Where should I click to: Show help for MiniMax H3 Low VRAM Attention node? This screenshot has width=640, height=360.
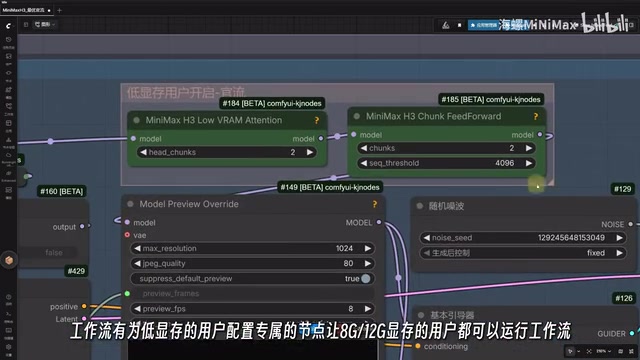(x=317, y=120)
